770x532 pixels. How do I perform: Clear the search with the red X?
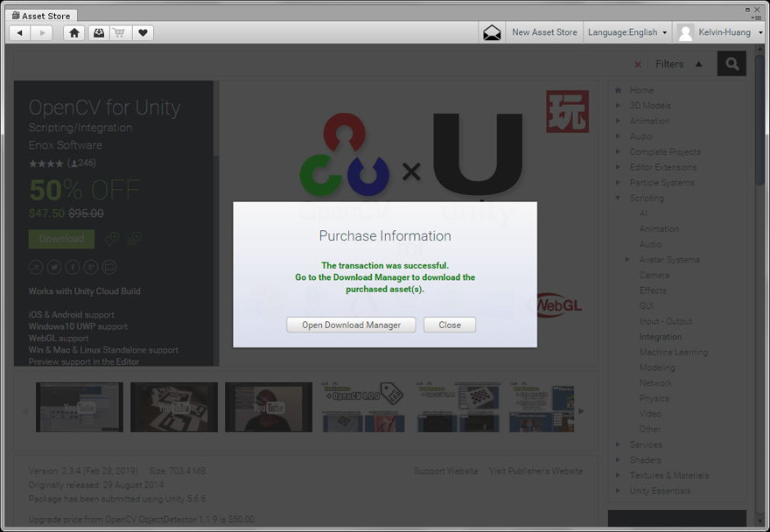click(x=637, y=65)
